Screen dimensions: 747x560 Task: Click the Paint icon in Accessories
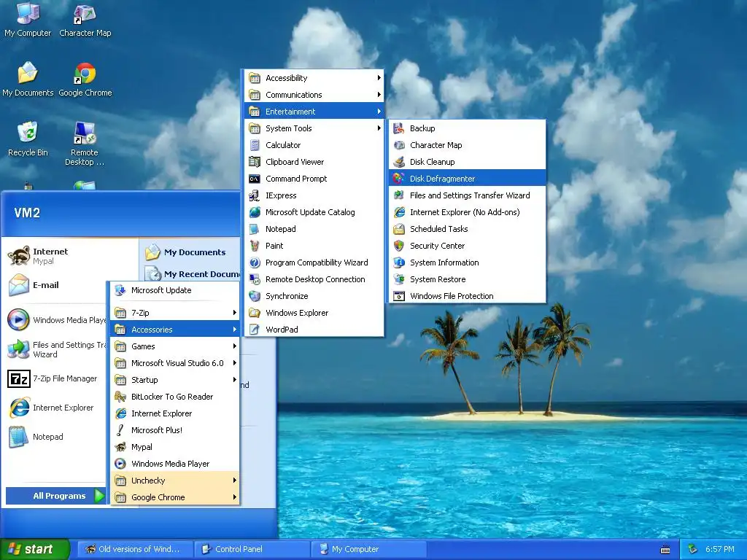(x=255, y=246)
